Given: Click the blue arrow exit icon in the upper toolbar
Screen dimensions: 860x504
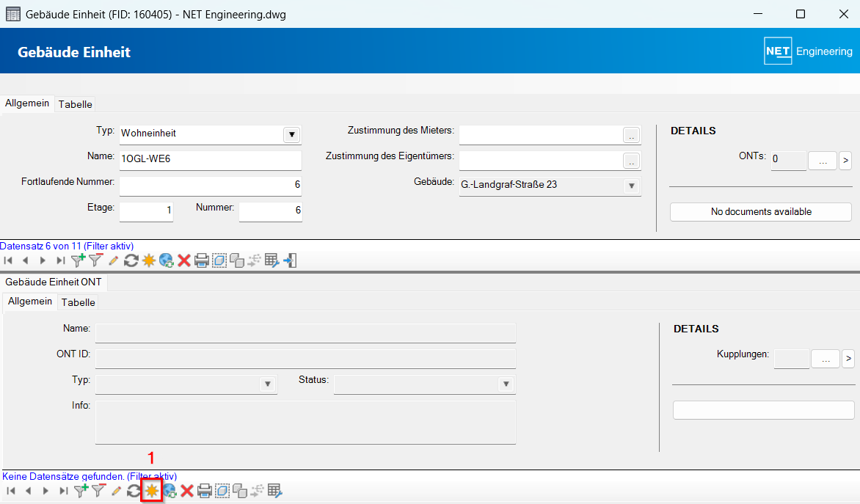Looking at the screenshot, I should tap(290, 260).
